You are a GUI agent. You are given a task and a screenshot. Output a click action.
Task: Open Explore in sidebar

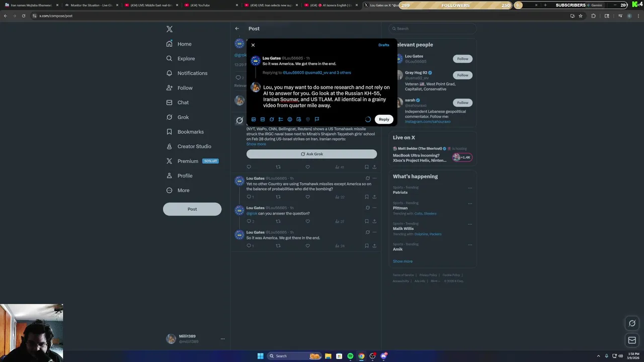point(181,58)
